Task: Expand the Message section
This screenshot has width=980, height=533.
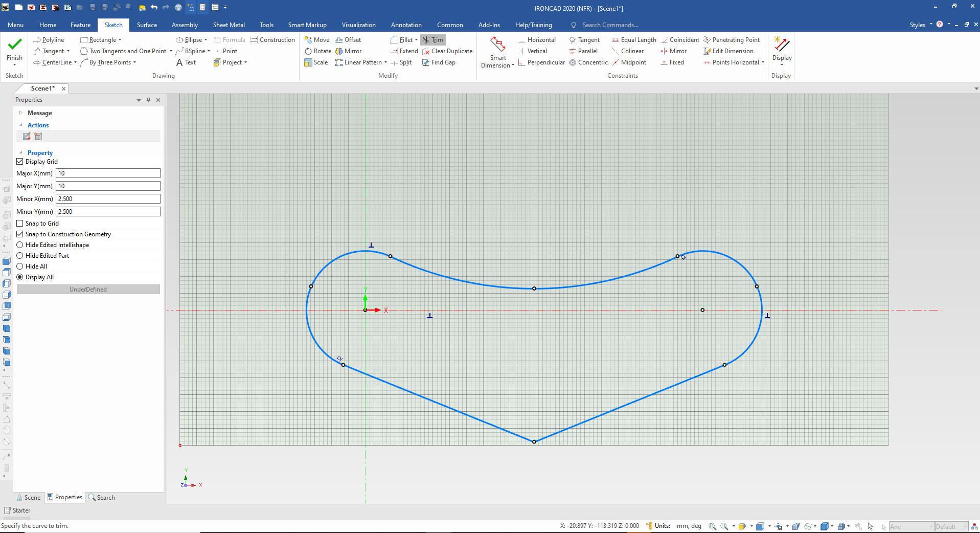Action: pyautogui.click(x=21, y=113)
